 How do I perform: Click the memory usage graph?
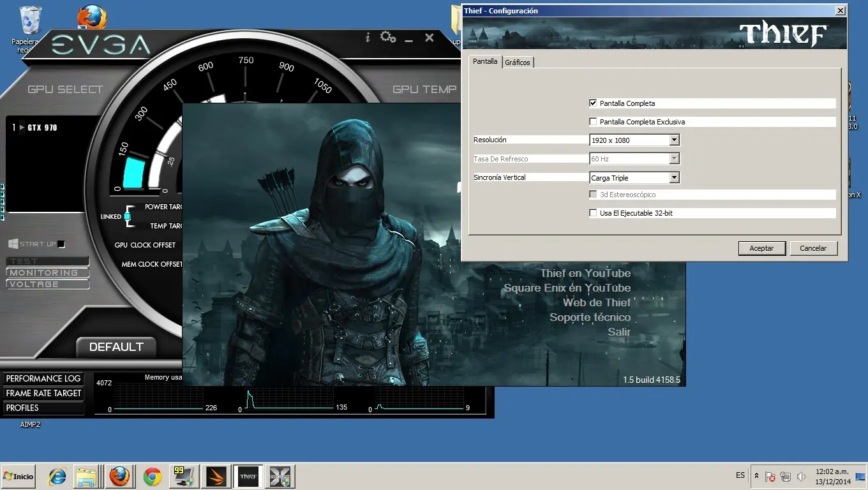[159, 397]
